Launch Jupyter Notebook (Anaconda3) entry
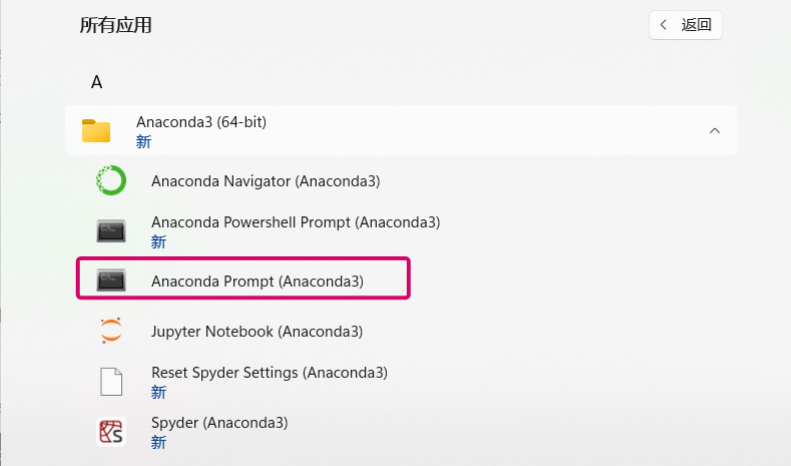This screenshot has width=791, height=466. 256,331
